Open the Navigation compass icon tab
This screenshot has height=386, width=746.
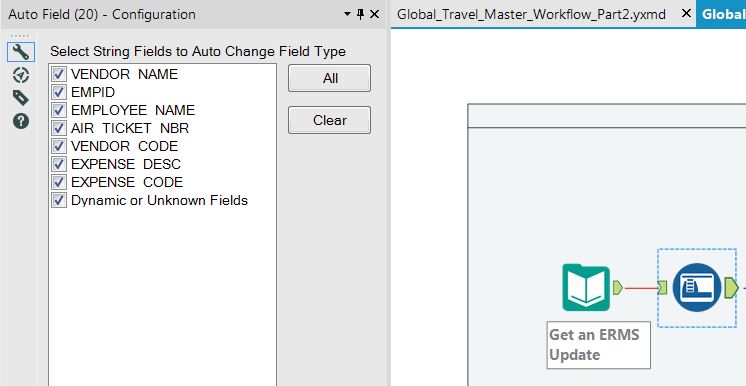click(21, 75)
